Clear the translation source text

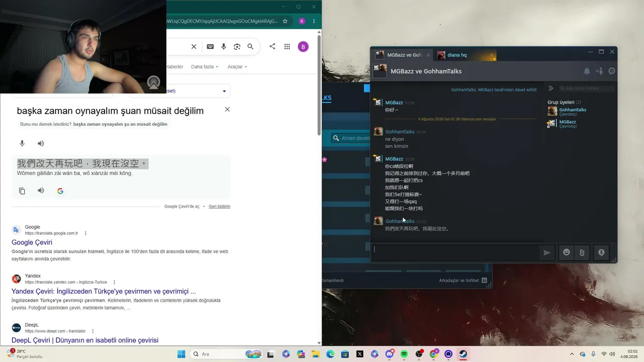coord(227,109)
